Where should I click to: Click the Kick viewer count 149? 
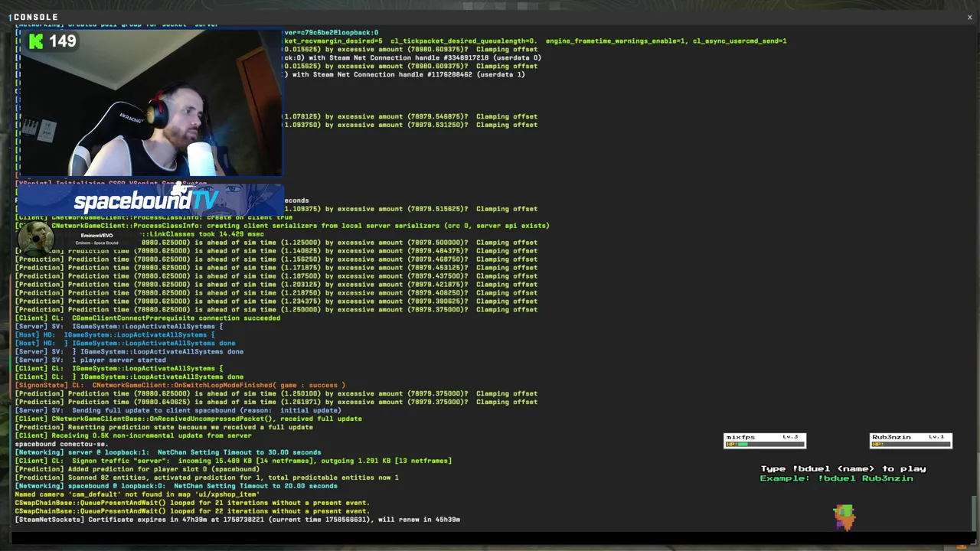point(63,41)
